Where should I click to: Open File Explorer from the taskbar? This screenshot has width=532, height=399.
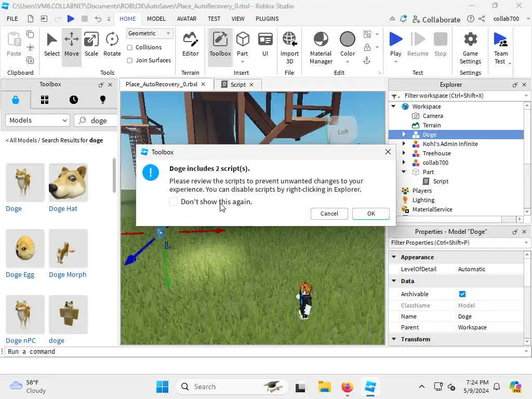tap(324, 387)
